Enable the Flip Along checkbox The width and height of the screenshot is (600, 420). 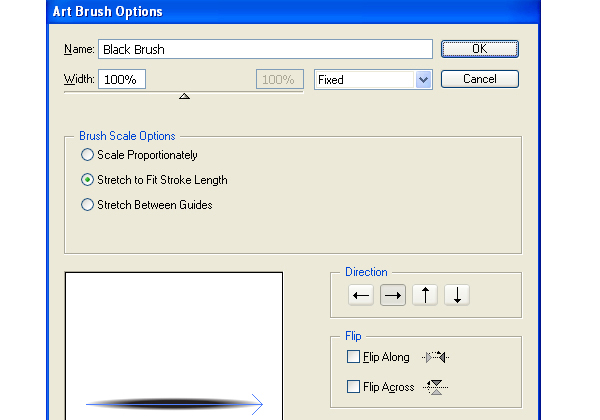353,357
